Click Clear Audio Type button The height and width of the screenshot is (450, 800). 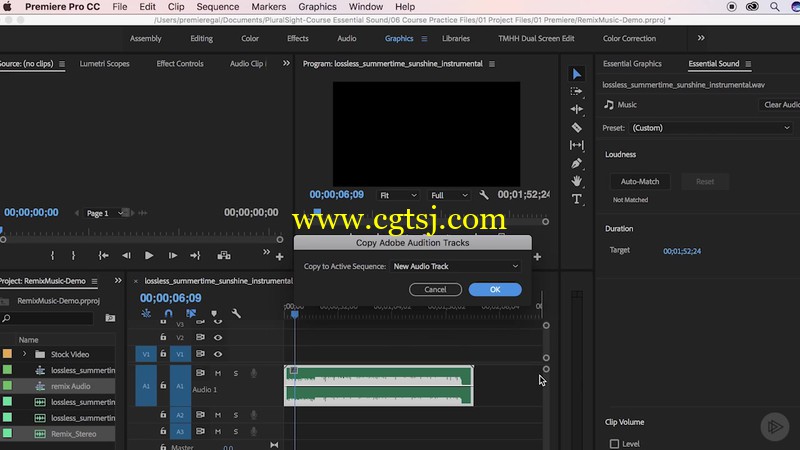(x=780, y=105)
